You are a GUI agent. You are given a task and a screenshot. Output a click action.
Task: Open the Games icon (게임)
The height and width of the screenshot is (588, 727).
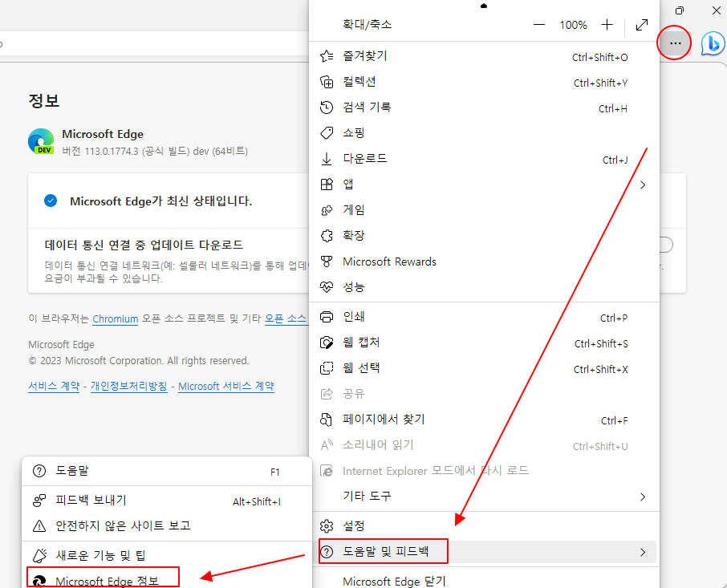click(x=327, y=210)
